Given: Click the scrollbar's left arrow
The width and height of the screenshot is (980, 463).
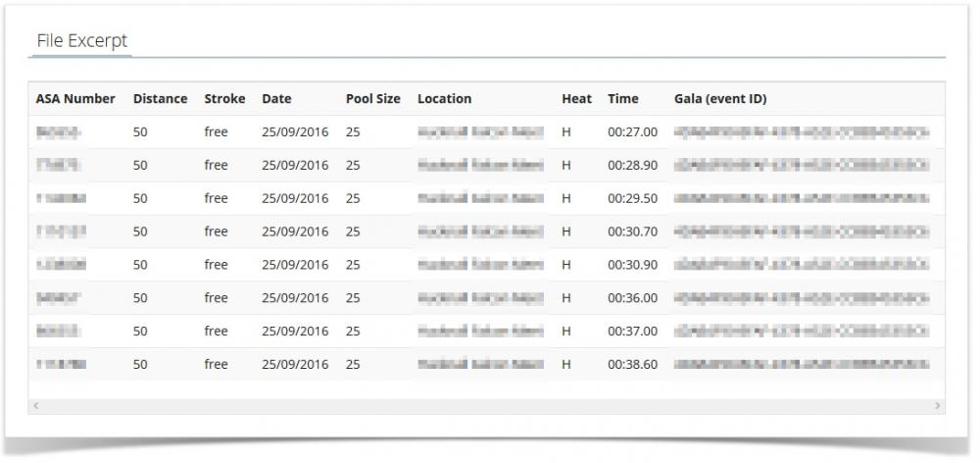Looking at the screenshot, I should pos(35,405).
